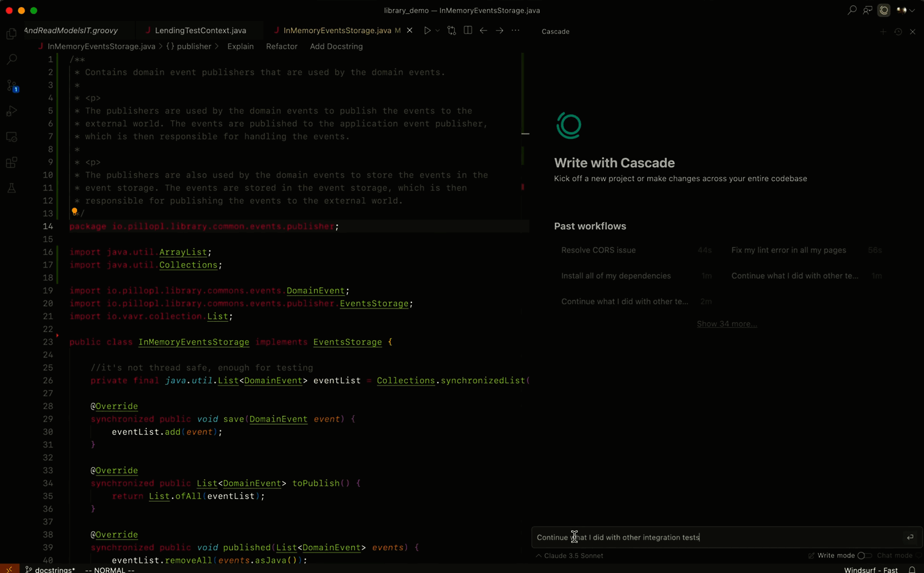Image resolution: width=924 pixels, height=573 pixels.
Task: Start a new Cascade conversation with plus icon
Action: click(883, 32)
